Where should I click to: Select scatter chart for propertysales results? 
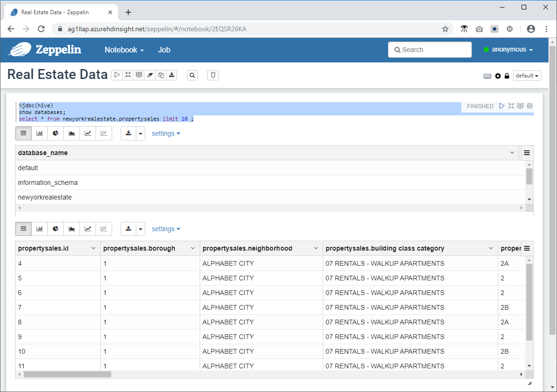pos(104,229)
